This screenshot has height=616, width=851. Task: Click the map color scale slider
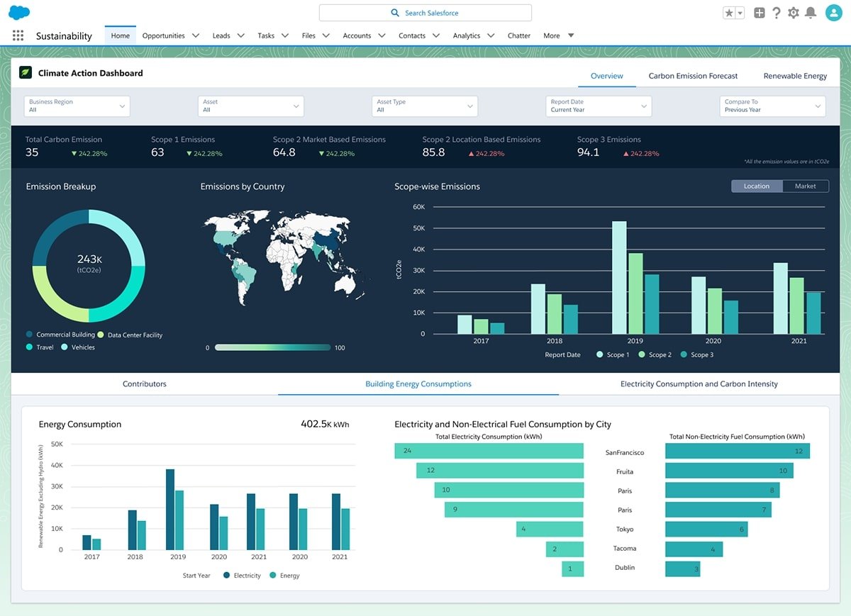click(x=273, y=347)
